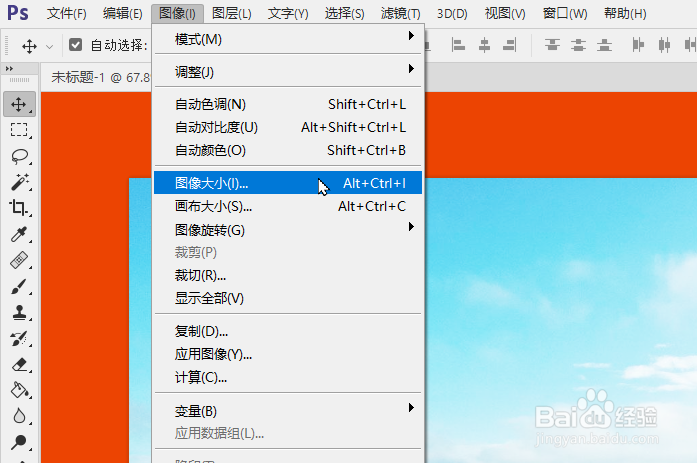697x463 pixels.
Task: Open the 3D(D) menu
Action: [x=452, y=14]
